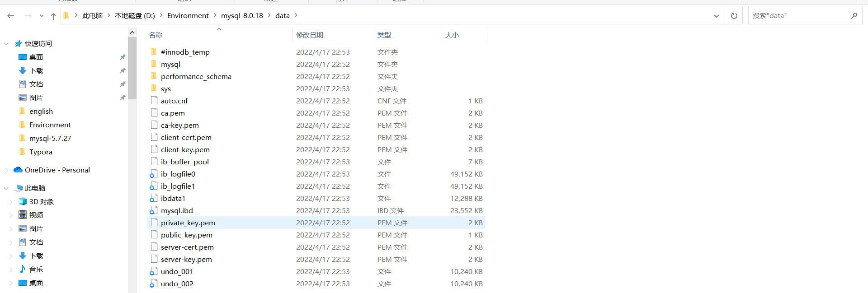Go back using the back arrow
Screen dimensions: 868x293
[11, 16]
